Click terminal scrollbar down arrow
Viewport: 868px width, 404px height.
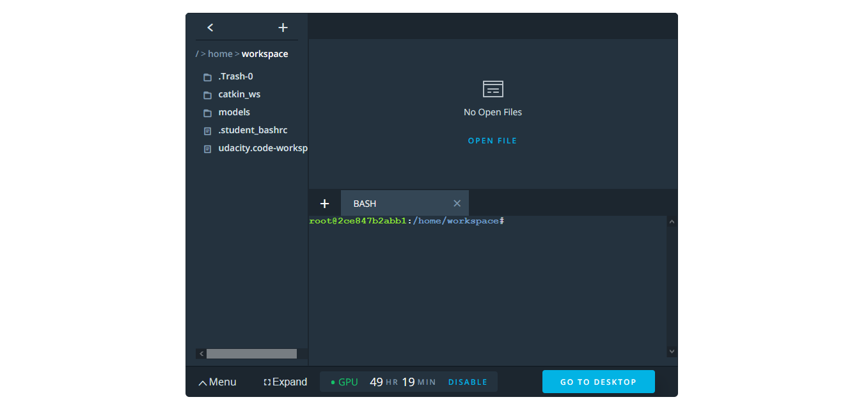(x=672, y=351)
